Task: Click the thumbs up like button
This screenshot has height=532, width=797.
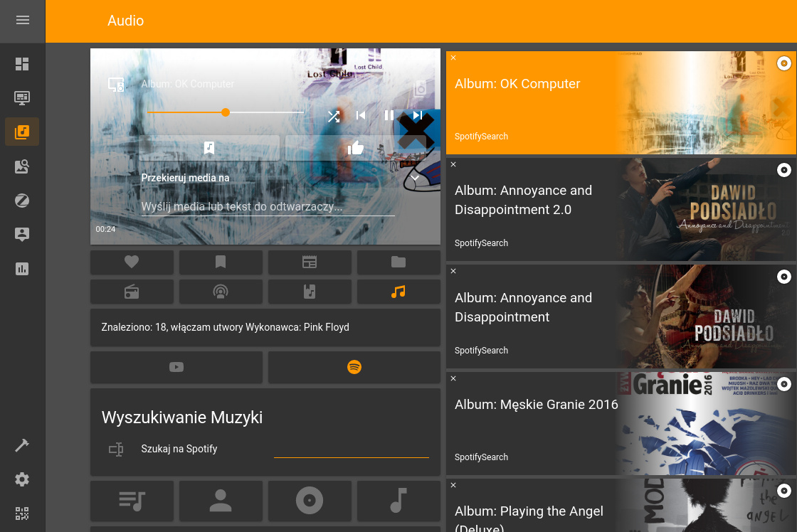Action: click(355, 148)
